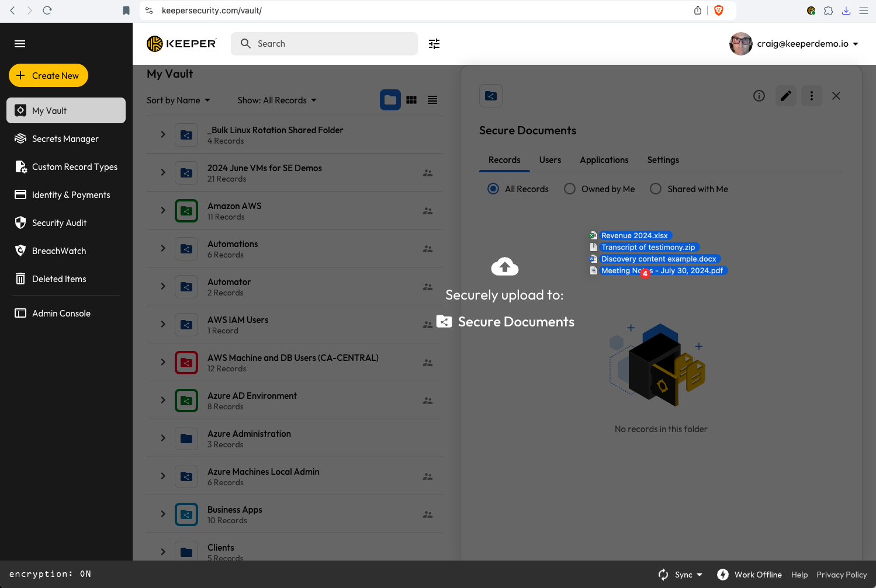Select the All Records radio button

click(x=493, y=189)
